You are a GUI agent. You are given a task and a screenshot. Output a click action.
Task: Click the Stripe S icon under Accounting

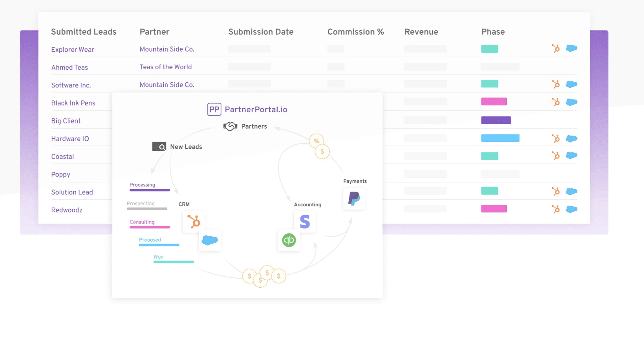point(305,222)
